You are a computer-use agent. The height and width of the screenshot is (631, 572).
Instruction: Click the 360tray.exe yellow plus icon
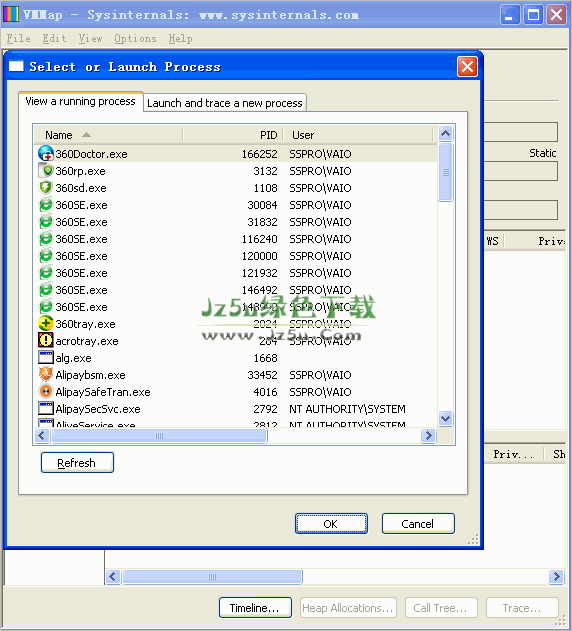coord(46,324)
